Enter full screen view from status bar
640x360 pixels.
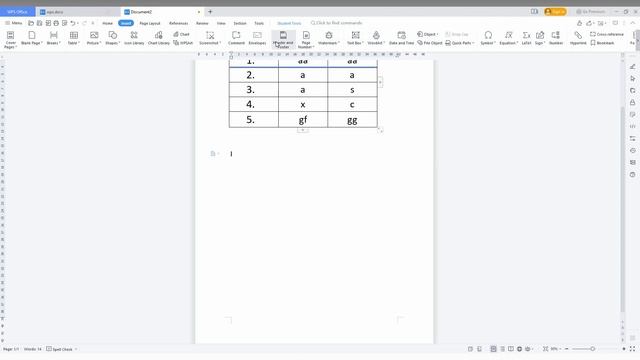pos(632,349)
